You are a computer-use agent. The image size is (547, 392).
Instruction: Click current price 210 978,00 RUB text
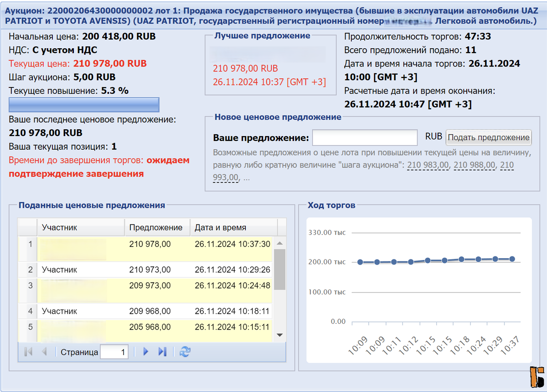[110, 64]
